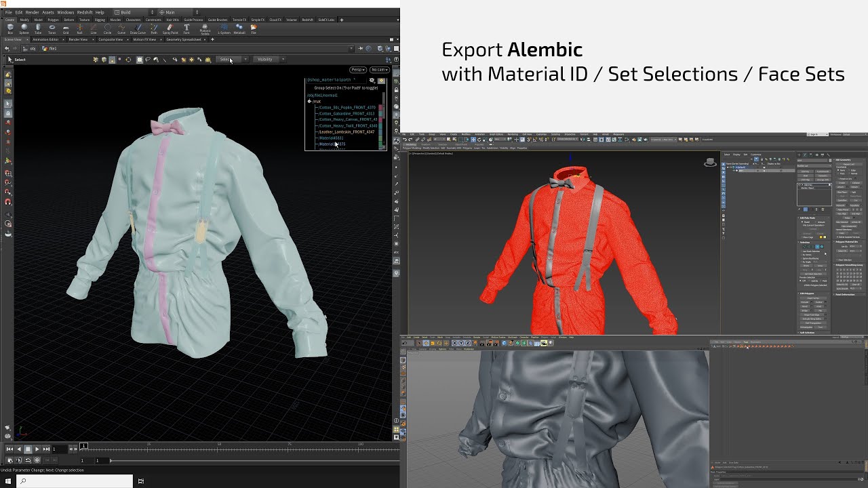Viewport: 868px width, 488px height.
Task: Open the File menu in Houdini
Action: click(x=9, y=12)
